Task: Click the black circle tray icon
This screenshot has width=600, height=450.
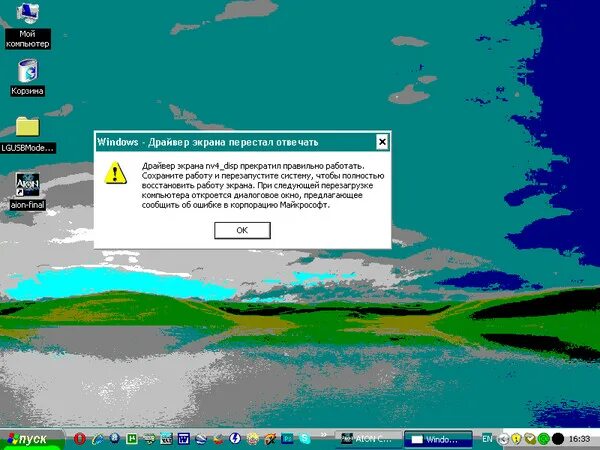Action: click(558, 439)
